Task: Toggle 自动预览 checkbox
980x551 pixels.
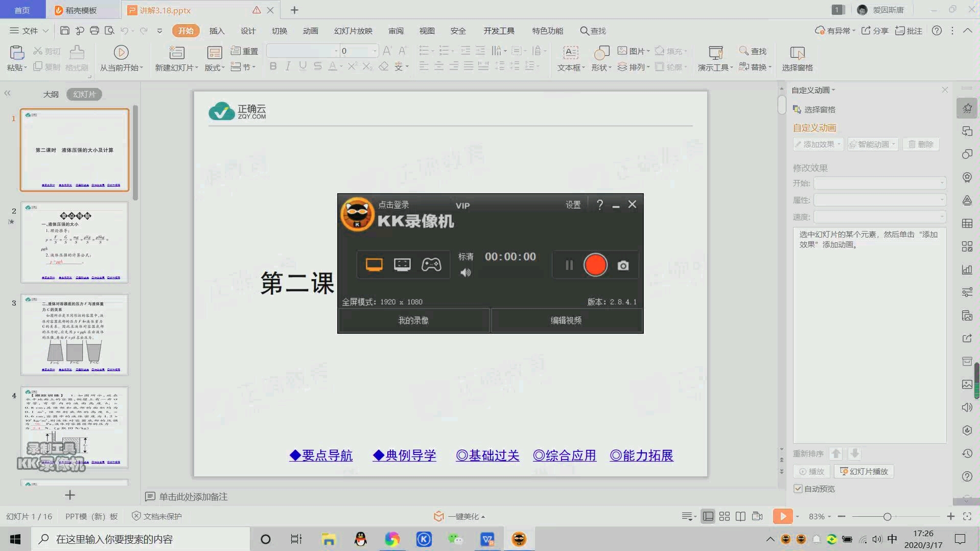Action: 798,489
